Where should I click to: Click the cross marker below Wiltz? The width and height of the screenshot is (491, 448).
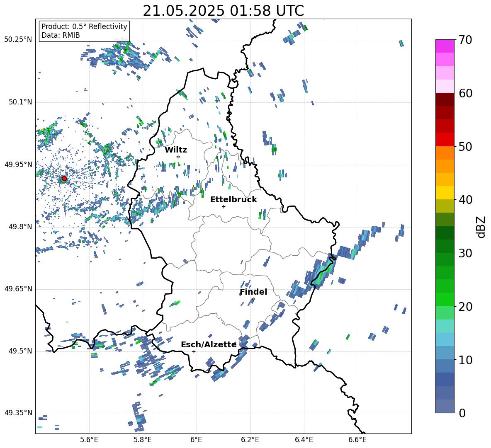pyautogui.click(x=178, y=157)
